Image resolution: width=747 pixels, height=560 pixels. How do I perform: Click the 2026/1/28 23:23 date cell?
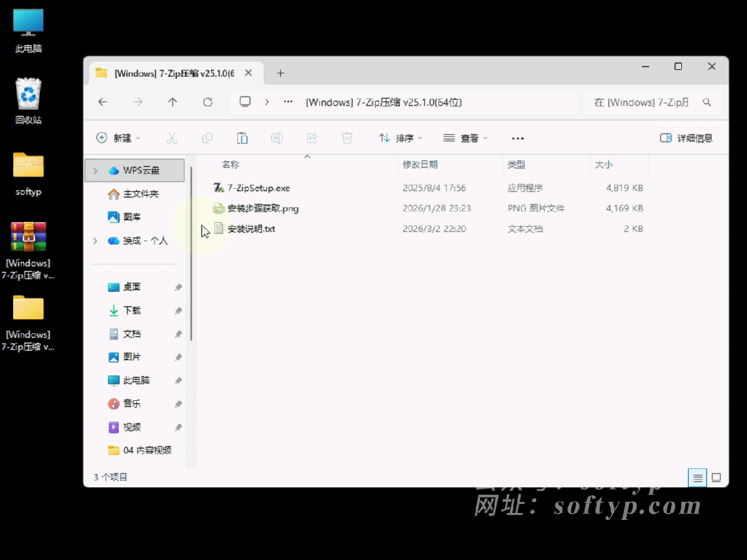437,209
